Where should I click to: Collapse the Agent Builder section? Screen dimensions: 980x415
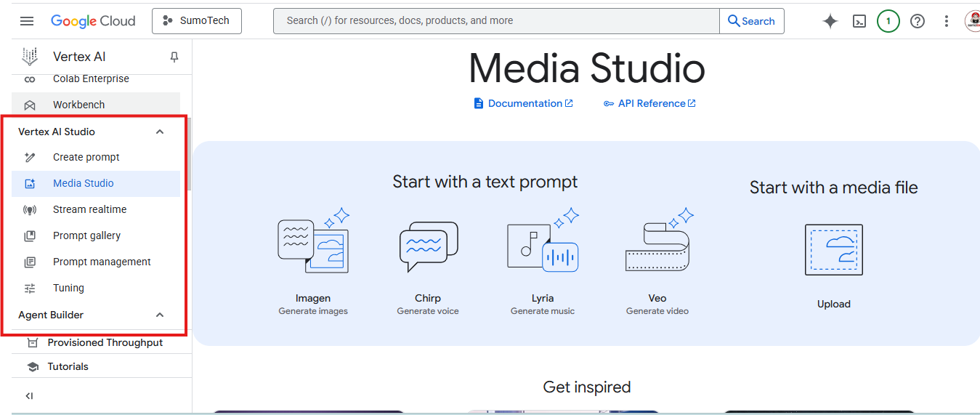click(161, 315)
